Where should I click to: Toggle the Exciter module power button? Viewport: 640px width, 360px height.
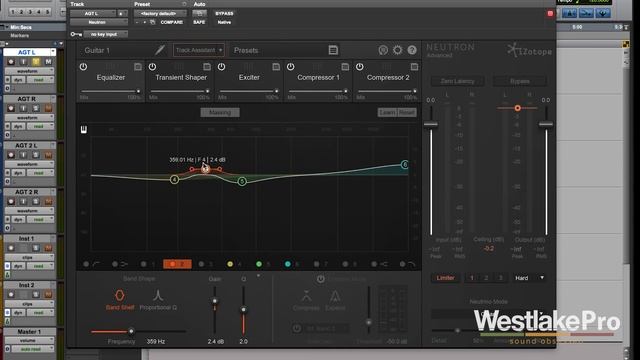[x=221, y=67]
